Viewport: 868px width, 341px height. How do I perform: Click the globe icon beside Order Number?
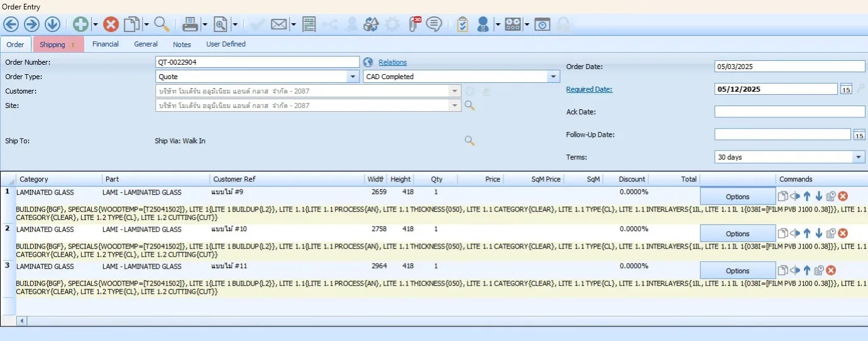(x=370, y=62)
